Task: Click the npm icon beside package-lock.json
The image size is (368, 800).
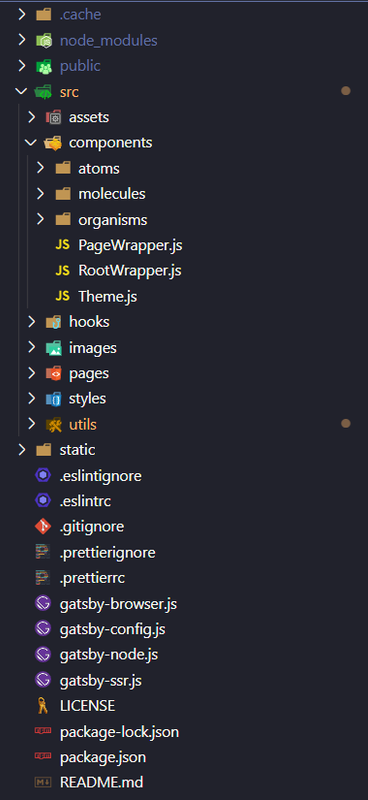Action: click(43, 731)
